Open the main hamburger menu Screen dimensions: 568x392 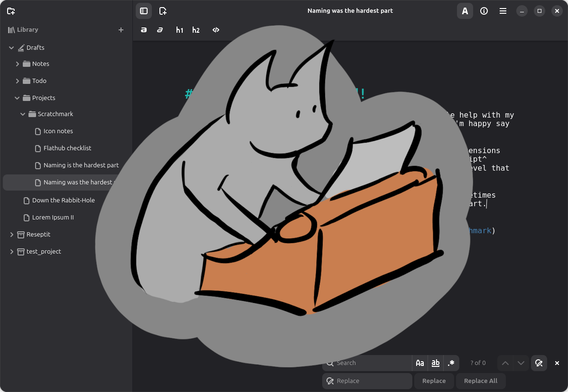click(503, 11)
